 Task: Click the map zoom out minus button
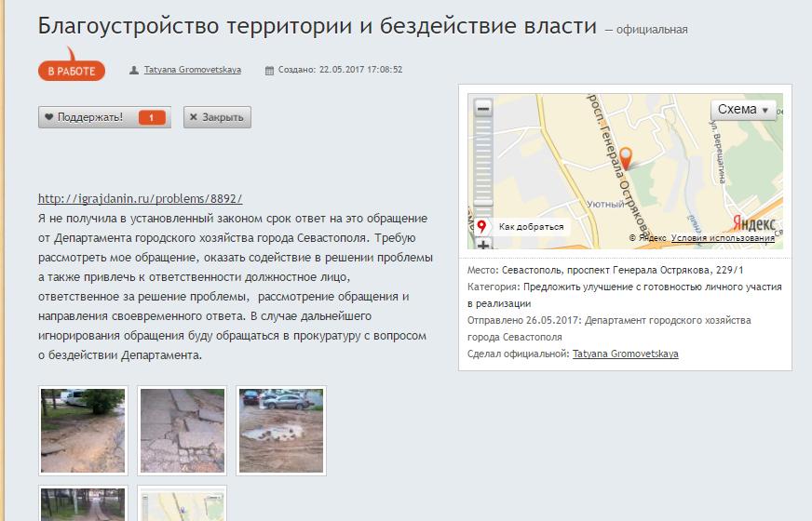[x=483, y=109]
